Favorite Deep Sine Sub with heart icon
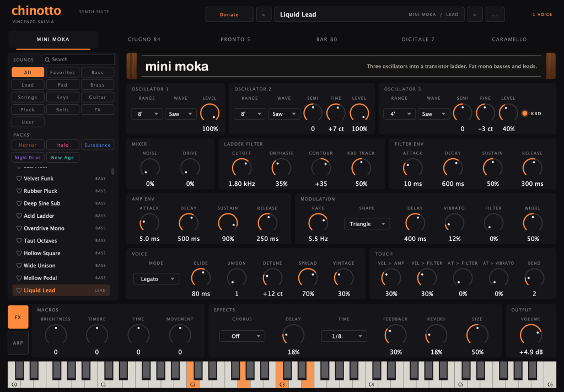This screenshot has height=392, width=564. click(19, 203)
